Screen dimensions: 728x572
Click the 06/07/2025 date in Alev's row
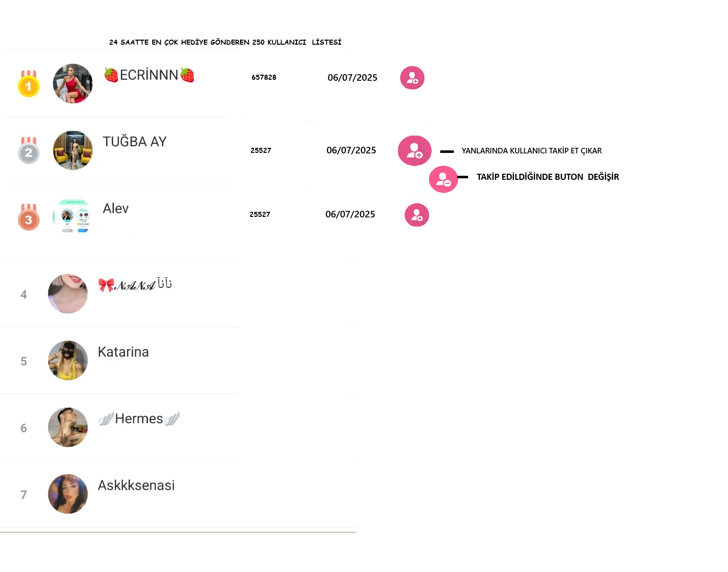[350, 214]
